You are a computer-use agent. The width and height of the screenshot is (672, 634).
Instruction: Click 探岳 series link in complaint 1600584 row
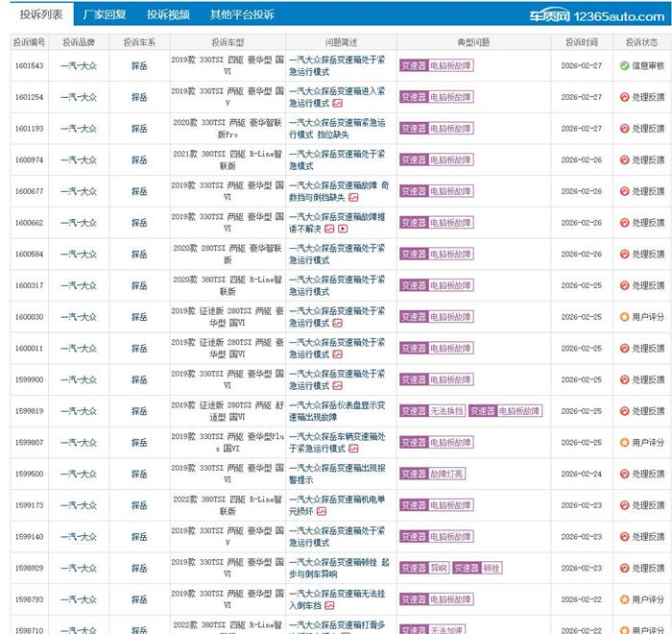pyautogui.click(x=139, y=254)
